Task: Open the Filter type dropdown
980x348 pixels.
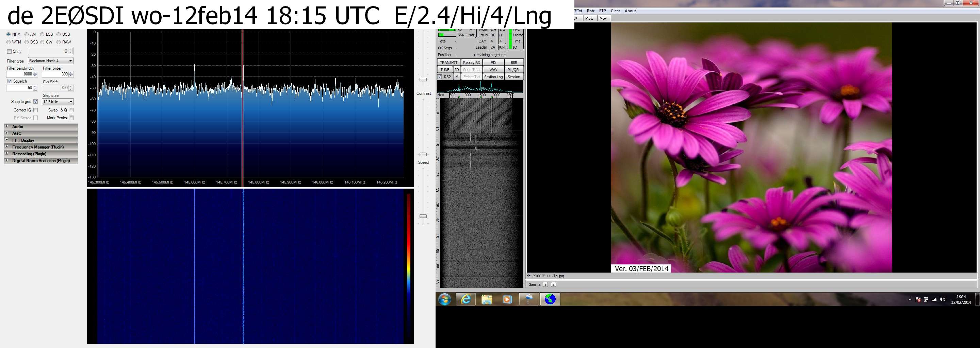Action: coord(51,61)
